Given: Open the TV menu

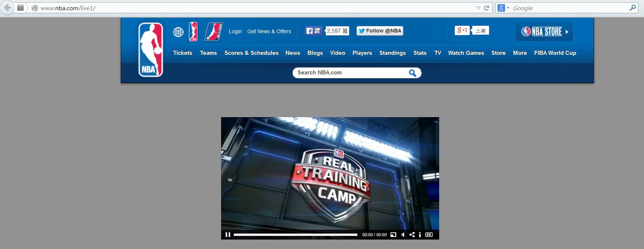Looking at the screenshot, I should click(x=438, y=53).
